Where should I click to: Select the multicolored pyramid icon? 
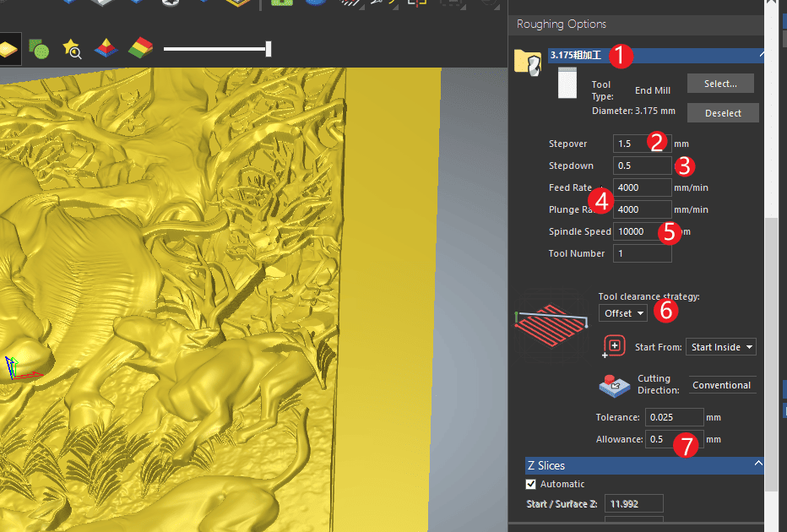pyautogui.click(x=106, y=49)
